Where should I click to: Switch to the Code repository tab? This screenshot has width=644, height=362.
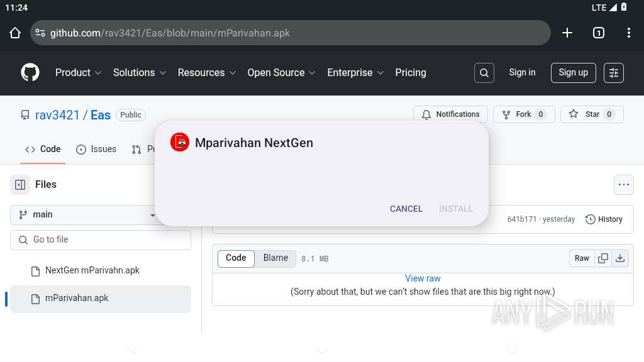point(43,150)
